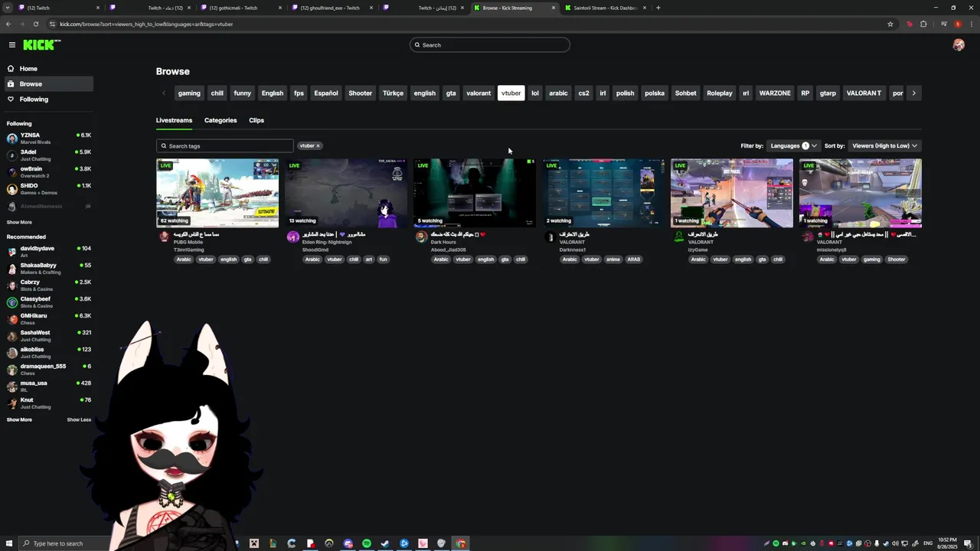980x551 pixels.
Task: Switch to Saintorii Stream Kick Dashboard tab
Action: [606, 8]
